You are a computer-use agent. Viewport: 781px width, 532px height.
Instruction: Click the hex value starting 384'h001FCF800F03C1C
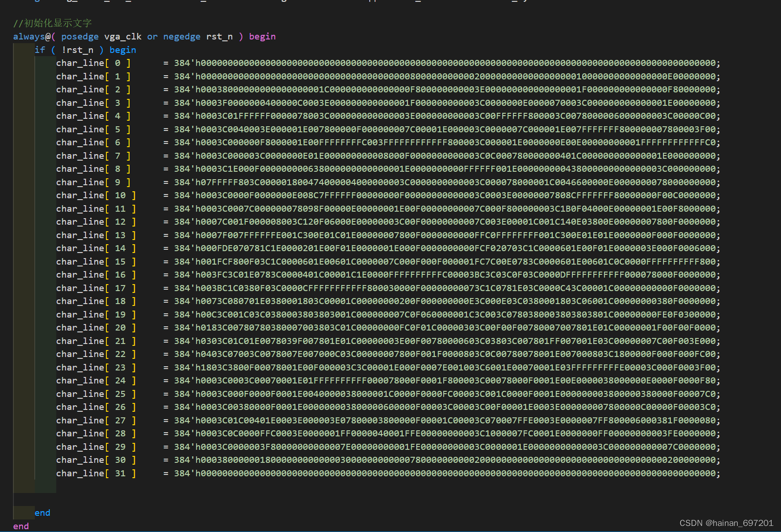(x=445, y=261)
